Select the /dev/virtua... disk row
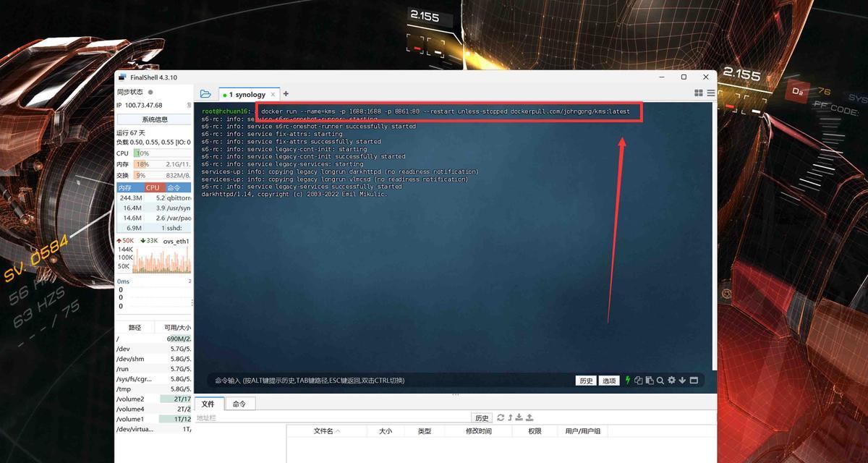 154,430
